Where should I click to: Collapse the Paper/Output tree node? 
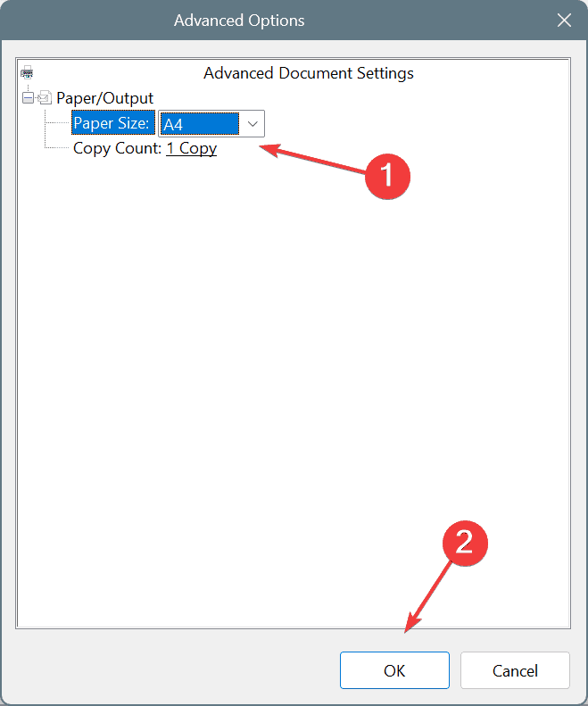point(28,97)
